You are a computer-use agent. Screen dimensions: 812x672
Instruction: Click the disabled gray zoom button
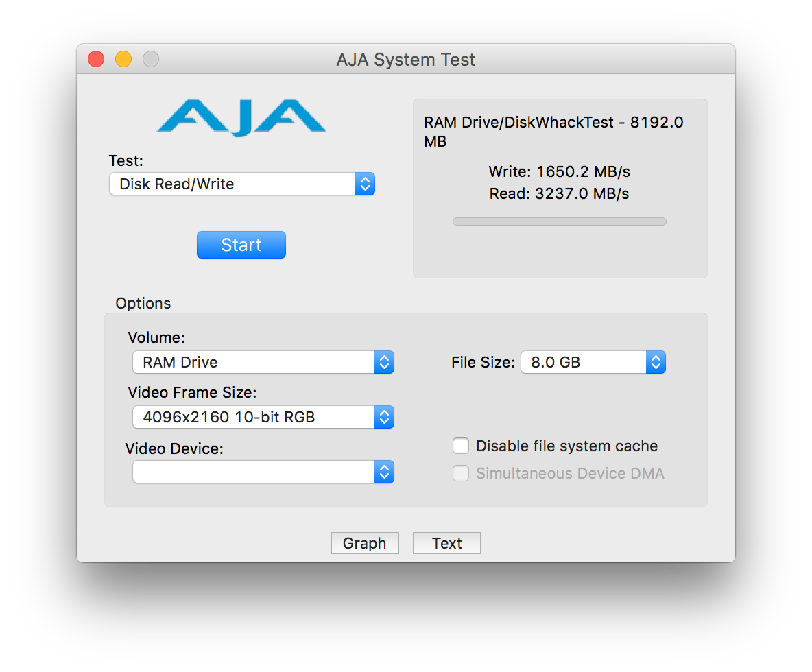pyautogui.click(x=151, y=59)
